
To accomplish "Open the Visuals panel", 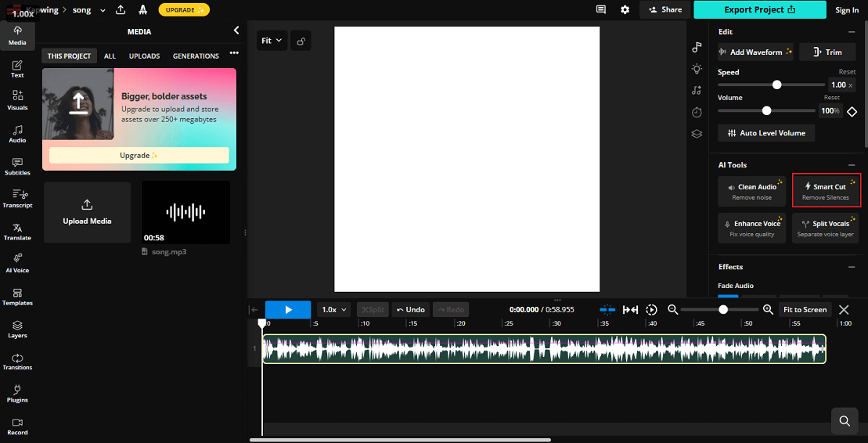I will [18, 101].
